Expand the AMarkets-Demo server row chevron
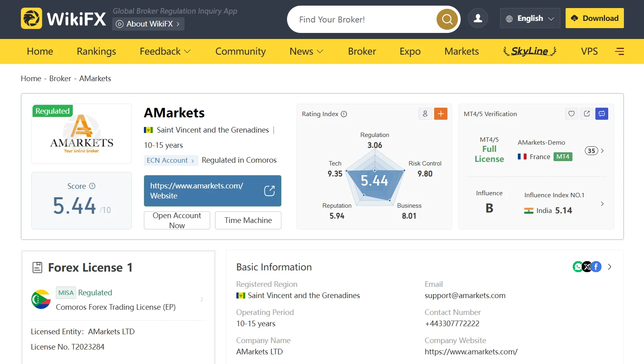 pos(602,151)
